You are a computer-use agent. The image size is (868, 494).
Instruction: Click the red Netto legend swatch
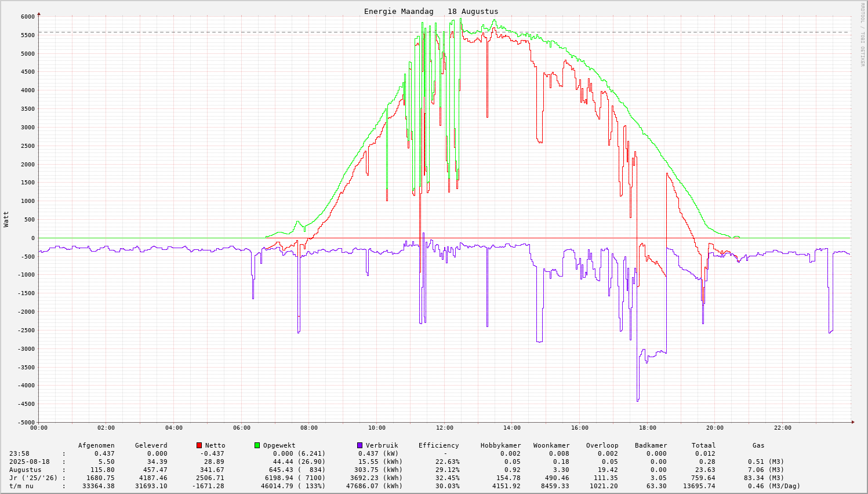199,445
